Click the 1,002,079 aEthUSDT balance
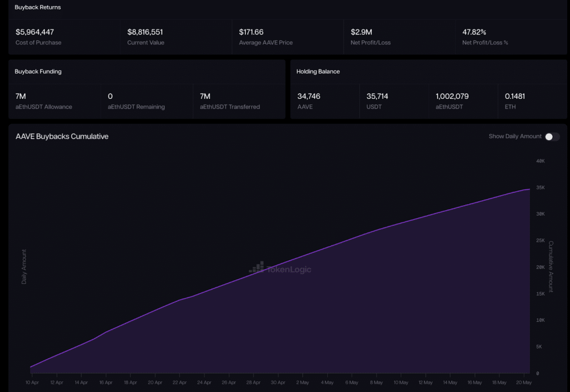The image size is (570, 392). 452,96
